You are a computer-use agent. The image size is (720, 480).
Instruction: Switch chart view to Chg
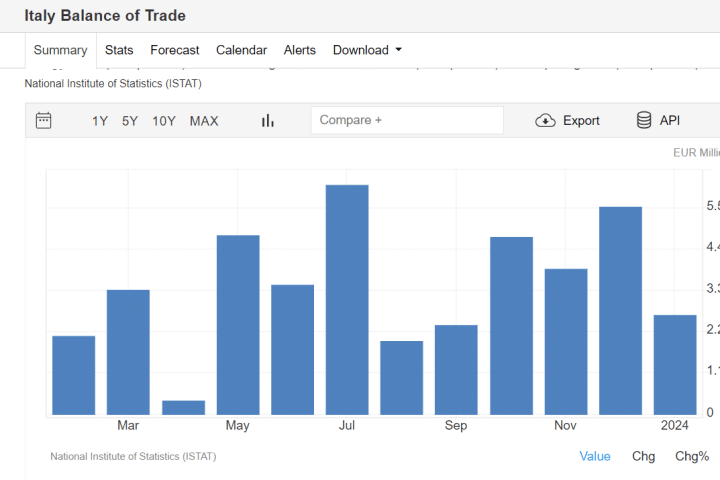pyautogui.click(x=644, y=456)
